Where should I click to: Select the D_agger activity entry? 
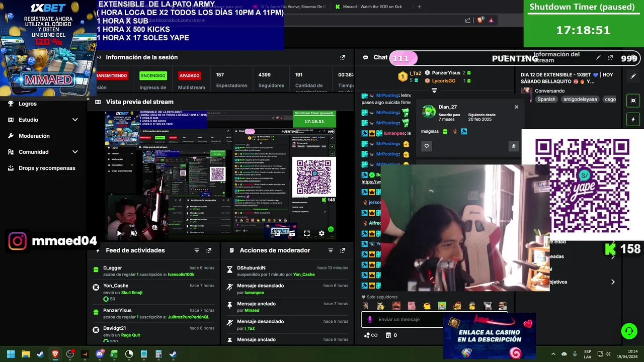coord(153,271)
